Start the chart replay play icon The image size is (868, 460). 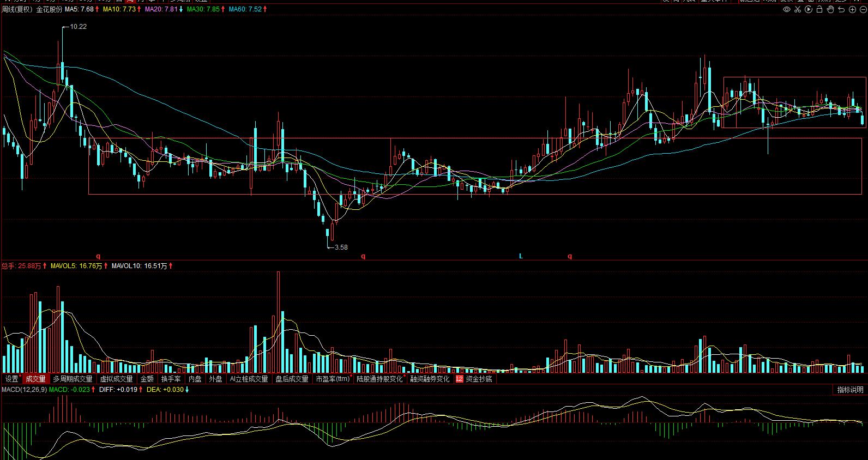809,9
